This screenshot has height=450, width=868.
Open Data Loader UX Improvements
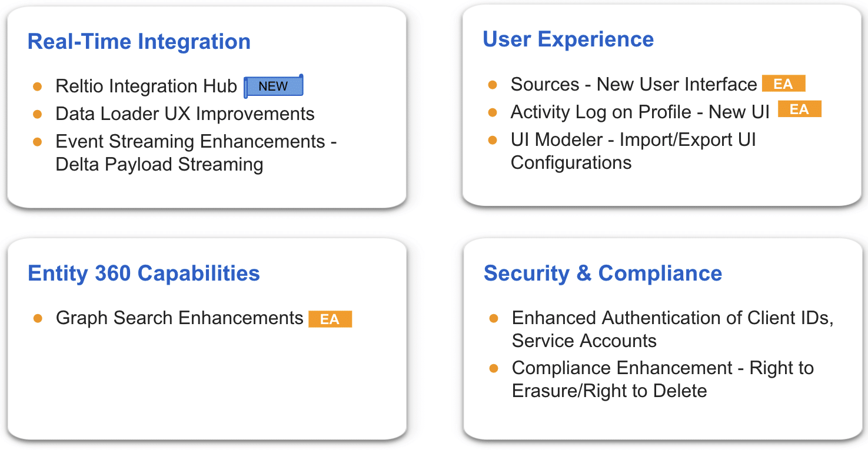185,114
